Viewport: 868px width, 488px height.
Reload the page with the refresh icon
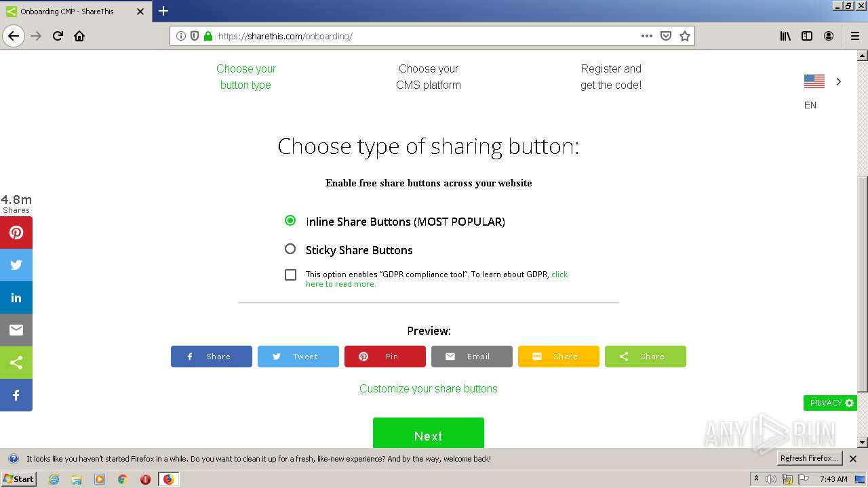(x=58, y=36)
